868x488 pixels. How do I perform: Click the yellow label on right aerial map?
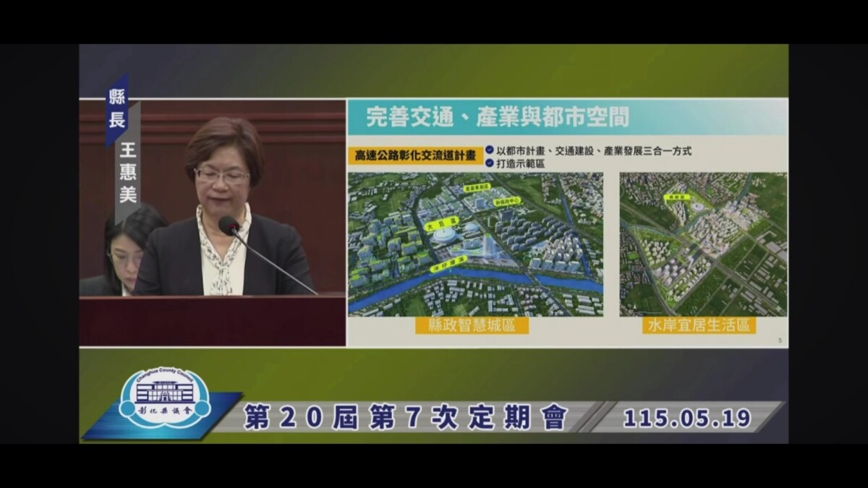(x=677, y=196)
